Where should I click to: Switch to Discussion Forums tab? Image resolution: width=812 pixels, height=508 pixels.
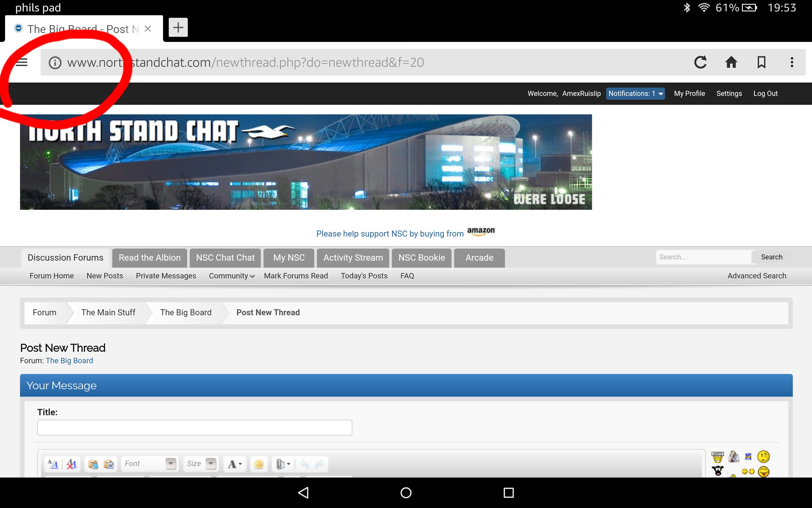65,258
